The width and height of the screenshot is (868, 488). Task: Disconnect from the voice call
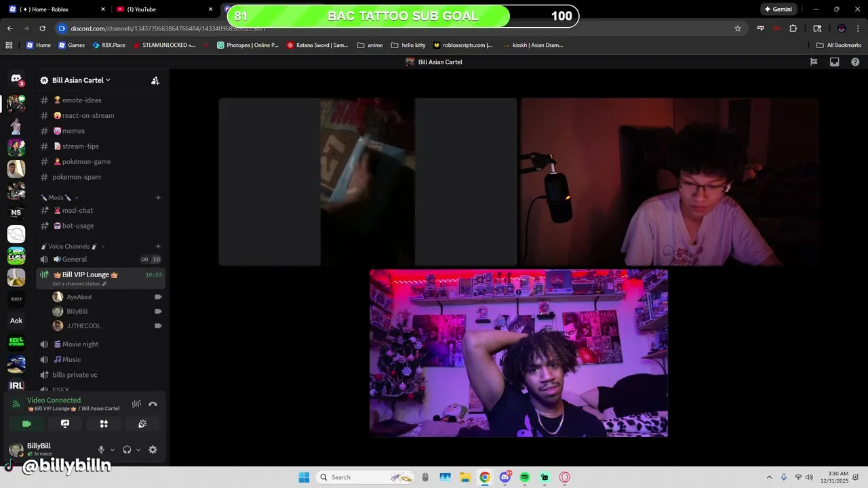(153, 404)
